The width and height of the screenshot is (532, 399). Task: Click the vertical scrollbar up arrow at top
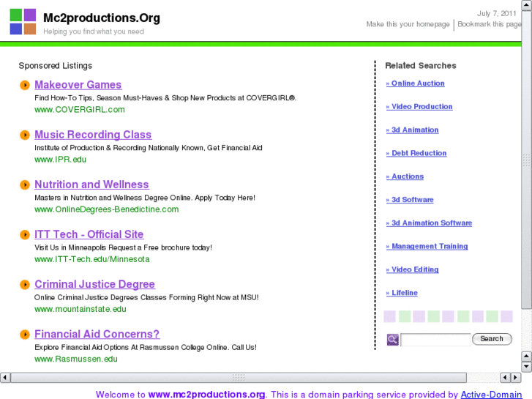coord(527,5)
